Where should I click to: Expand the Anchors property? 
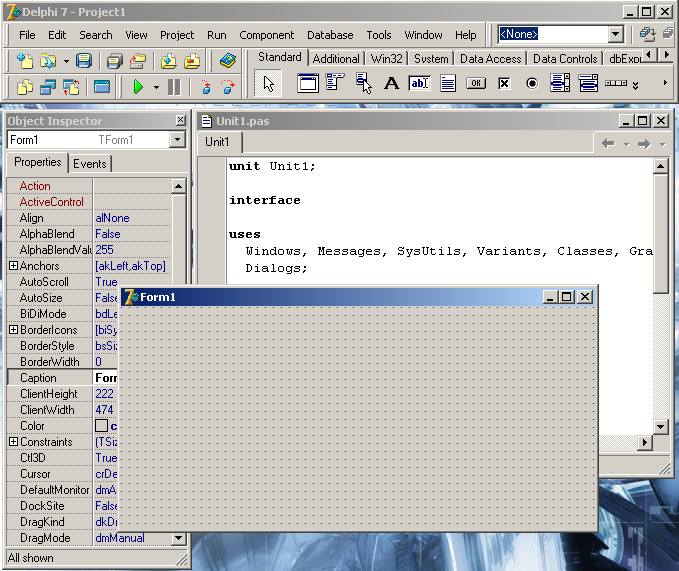click(13, 265)
